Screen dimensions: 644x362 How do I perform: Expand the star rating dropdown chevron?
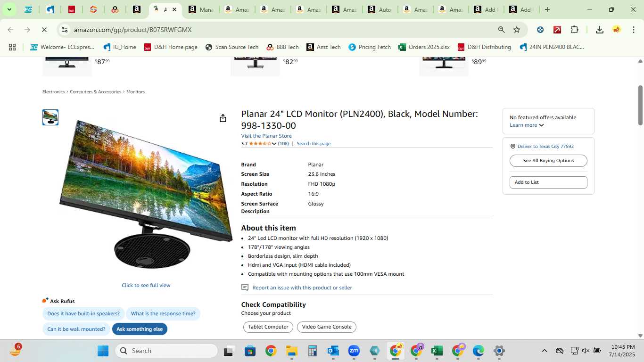tap(274, 144)
